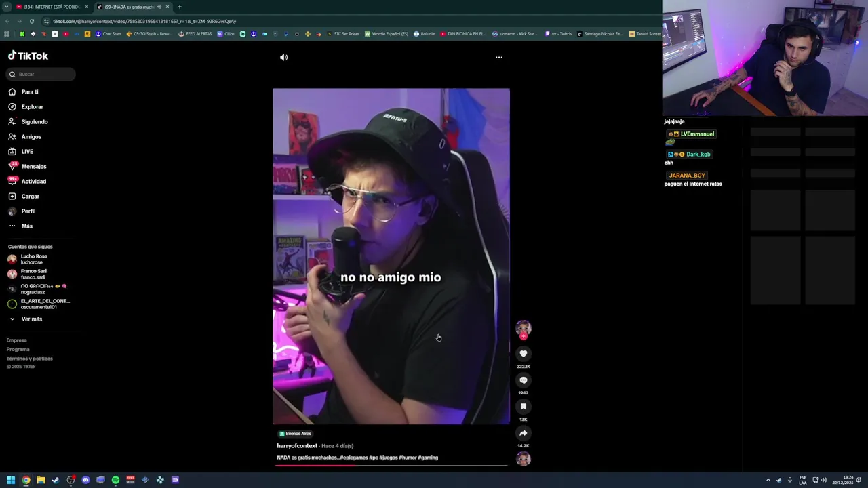Open FEED ALERTAS bookmark
This screenshot has width=868, height=488.
tap(195, 34)
